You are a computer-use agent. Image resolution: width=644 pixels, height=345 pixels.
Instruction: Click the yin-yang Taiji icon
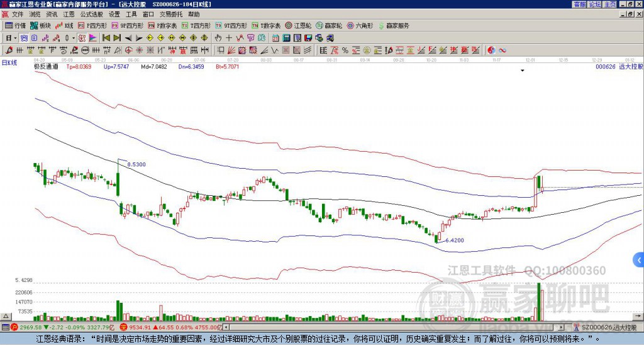(491, 50)
